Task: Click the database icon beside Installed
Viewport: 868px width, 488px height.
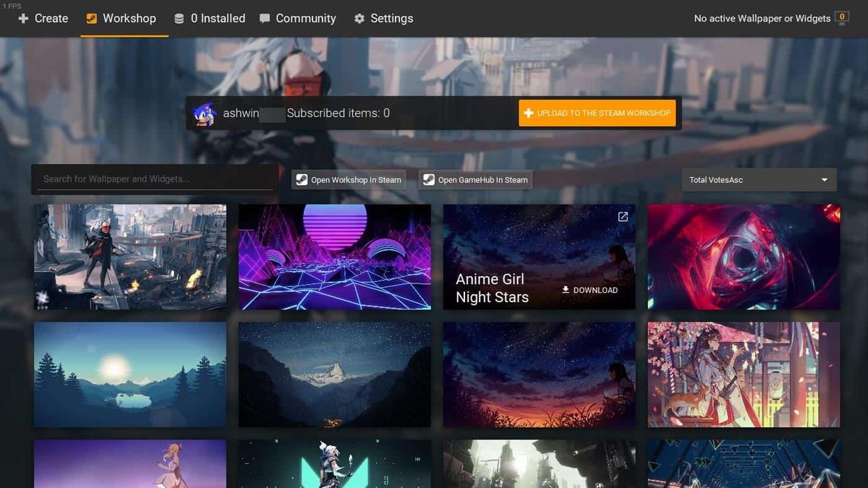Action: pyautogui.click(x=179, y=19)
